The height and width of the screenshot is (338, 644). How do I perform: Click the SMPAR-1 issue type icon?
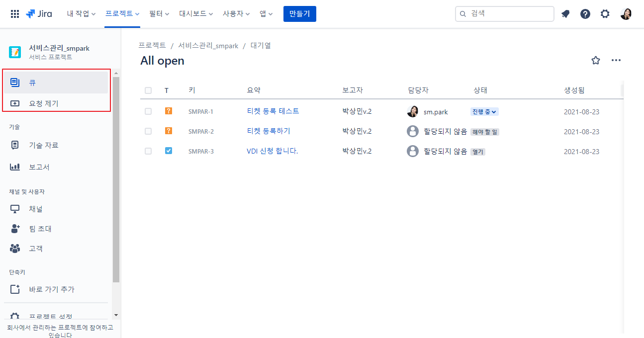tap(169, 111)
